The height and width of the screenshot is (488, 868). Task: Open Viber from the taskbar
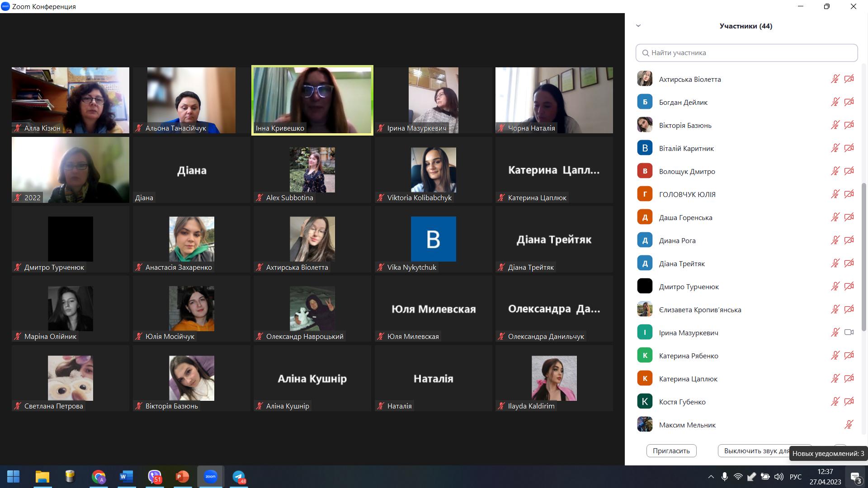pos(154,477)
